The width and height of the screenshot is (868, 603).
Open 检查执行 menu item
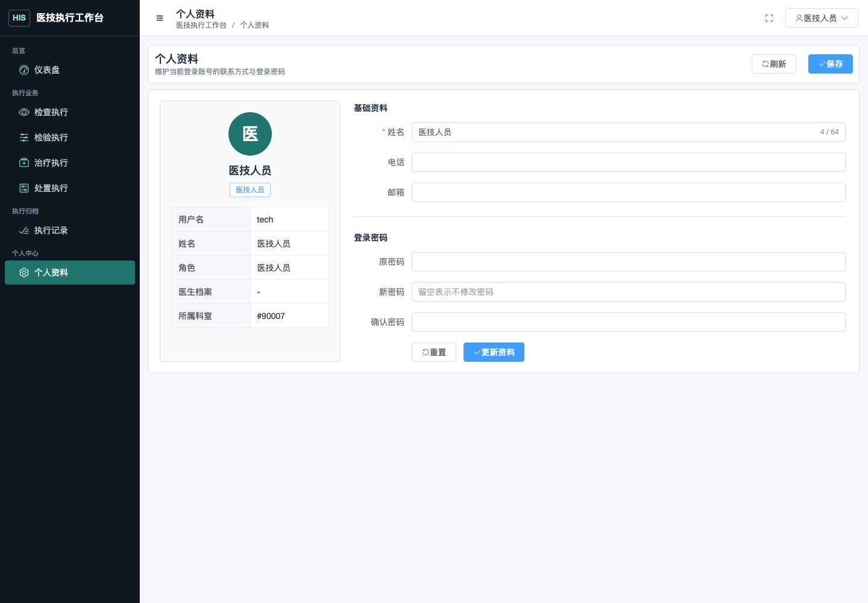tap(70, 112)
